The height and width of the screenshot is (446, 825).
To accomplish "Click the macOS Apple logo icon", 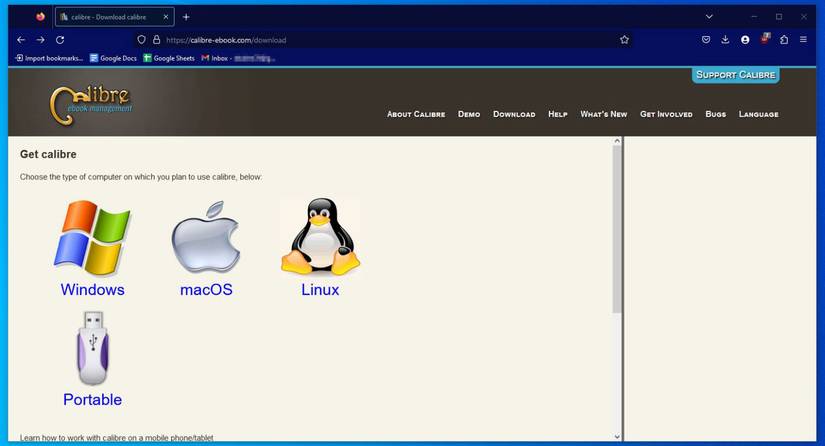I will click(x=206, y=238).
